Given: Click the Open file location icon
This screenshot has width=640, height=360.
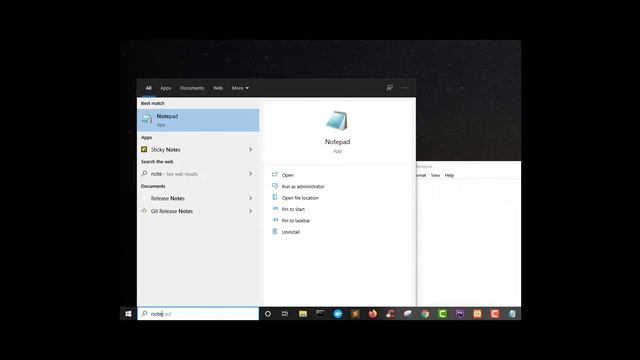Looking at the screenshot, I should pyautogui.click(x=275, y=197).
